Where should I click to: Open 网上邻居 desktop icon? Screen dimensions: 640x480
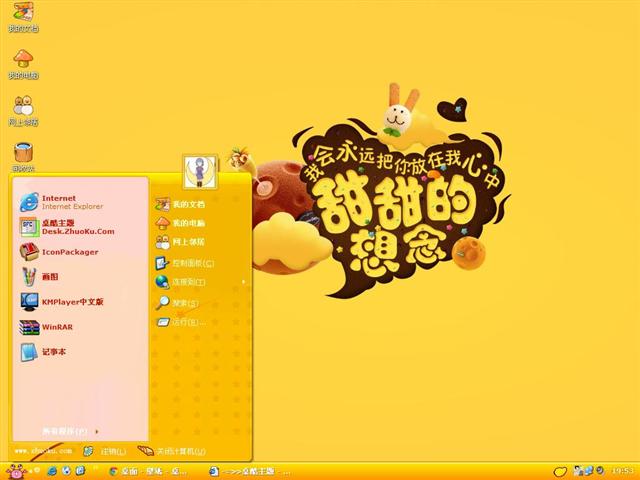click(x=23, y=111)
